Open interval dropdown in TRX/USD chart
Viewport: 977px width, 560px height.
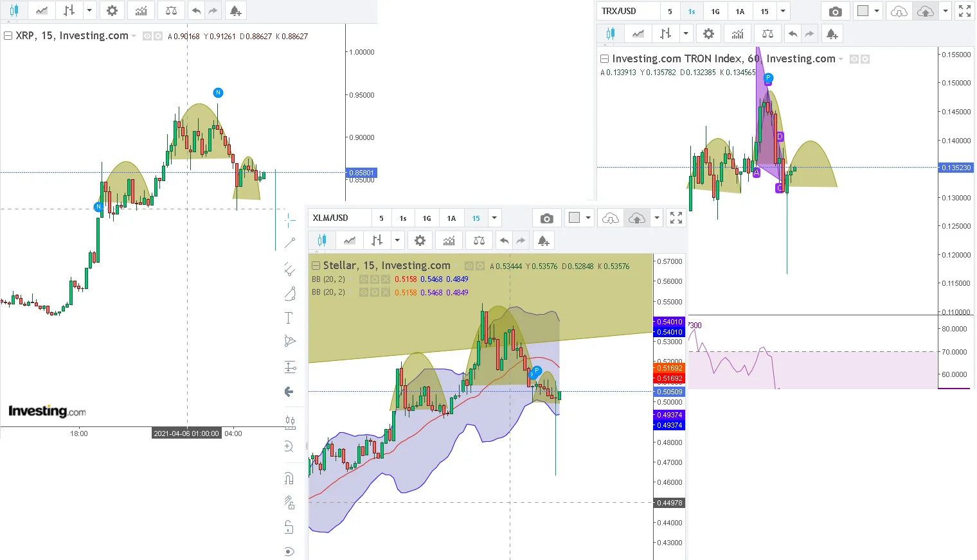click(x=783, y=12)
